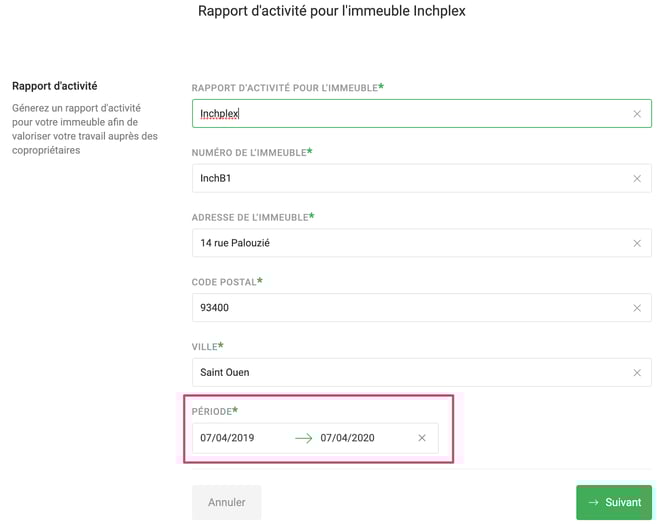Screen dimensions: 670x524
Task: Click into the Ville text field
Action: pyautogui.click(x=400, y=373)
